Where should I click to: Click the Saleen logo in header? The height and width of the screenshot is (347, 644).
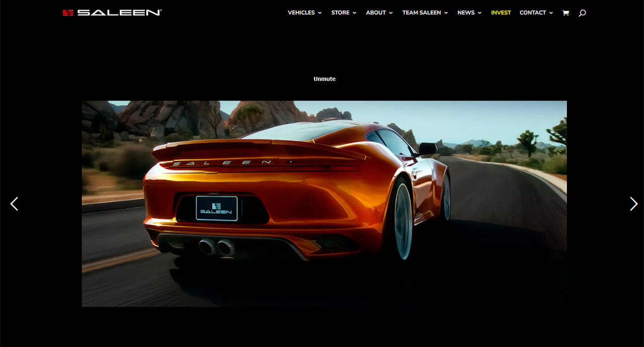point(112,13)
